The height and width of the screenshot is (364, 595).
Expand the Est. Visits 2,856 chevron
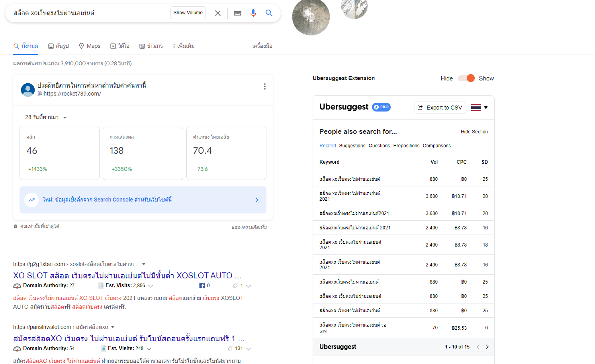click(151, 286)
